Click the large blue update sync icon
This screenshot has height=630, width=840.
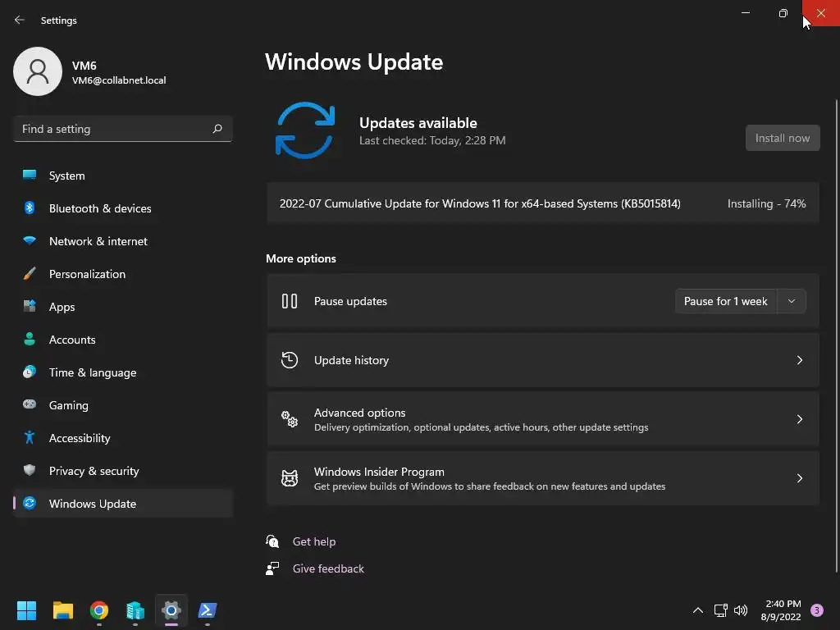pos(305,130)
